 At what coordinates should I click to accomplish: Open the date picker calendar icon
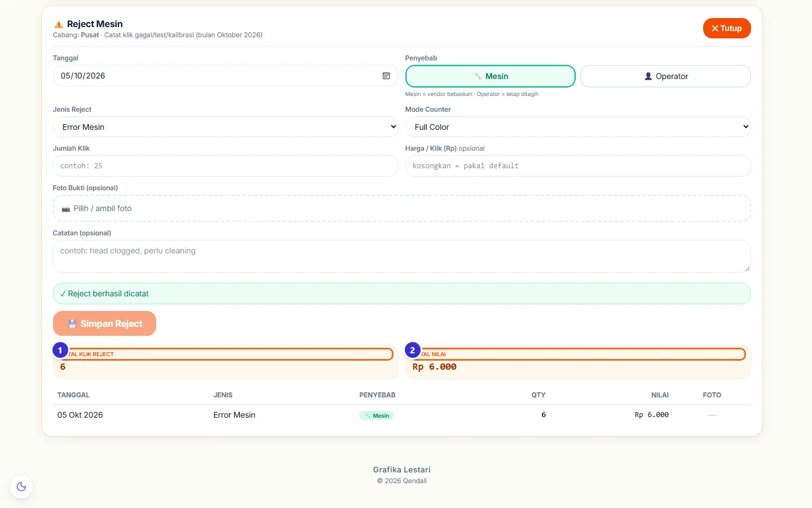(x=386, y=76)
